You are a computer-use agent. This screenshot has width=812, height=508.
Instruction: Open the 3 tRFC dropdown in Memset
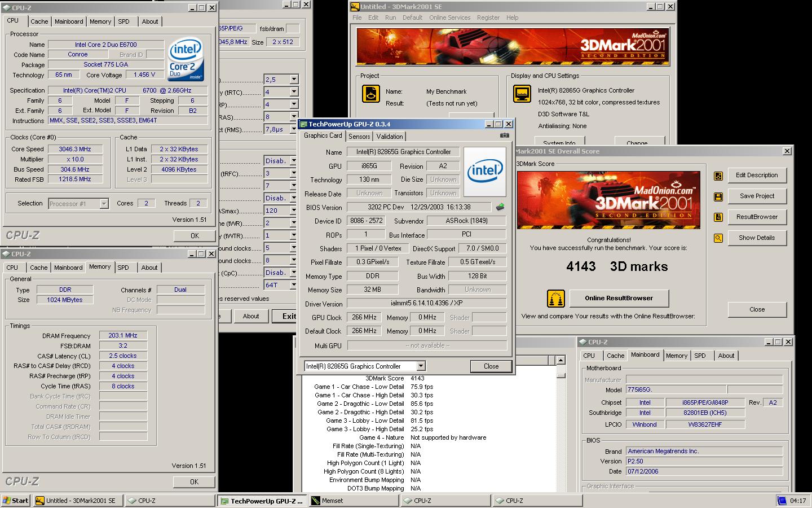tap(293, 173)
